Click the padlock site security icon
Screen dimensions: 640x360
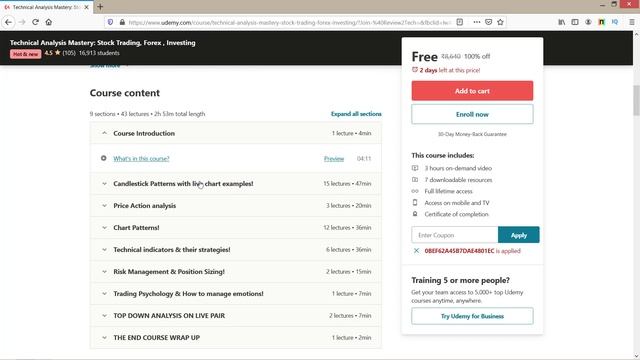pyautogui.click(x=122, y=22)
